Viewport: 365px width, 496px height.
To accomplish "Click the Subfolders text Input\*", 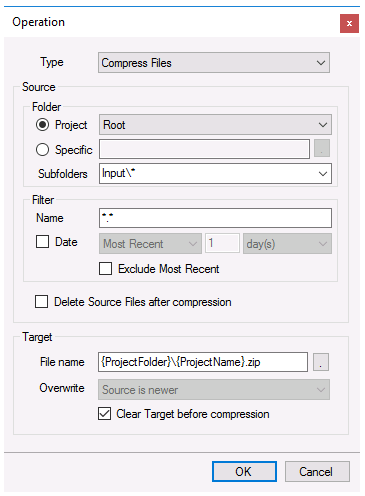I will [118, 173].
